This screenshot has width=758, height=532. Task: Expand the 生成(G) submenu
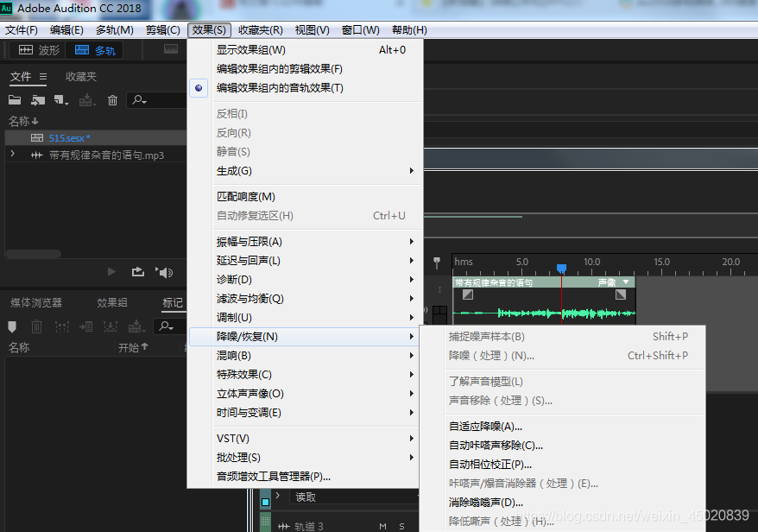point(306,171)
